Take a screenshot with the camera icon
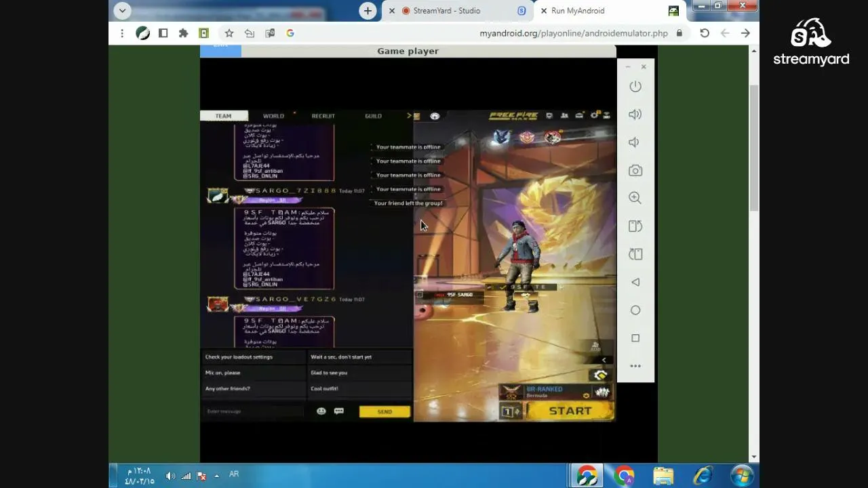Screen dimensions: 868x488 pyautogui.click(x=635, y=171)
